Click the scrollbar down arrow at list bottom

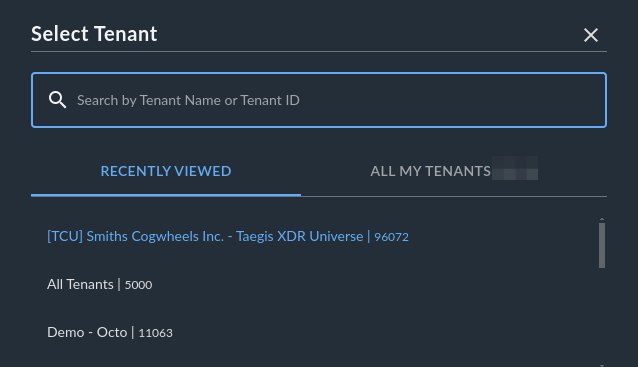[x=602, y=365]
